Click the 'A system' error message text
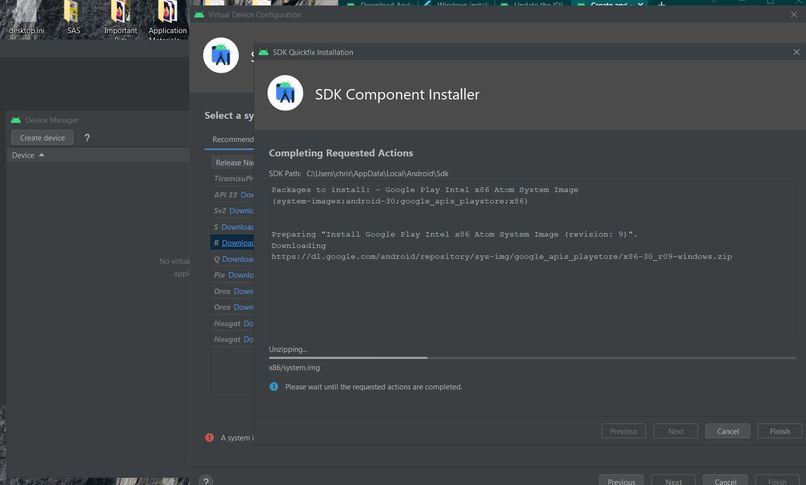This screenshot has height=485, width=806. [x=237, y=438]
